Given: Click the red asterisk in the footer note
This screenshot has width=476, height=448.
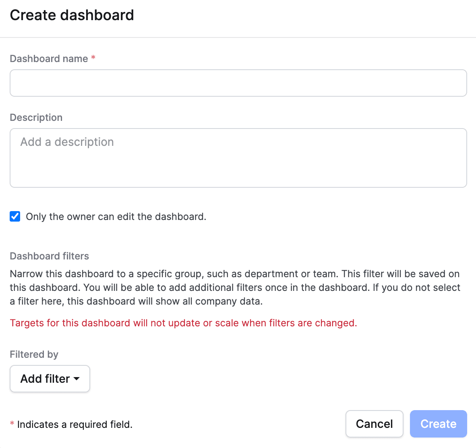Looking at the screenshot, I should 12,424.
